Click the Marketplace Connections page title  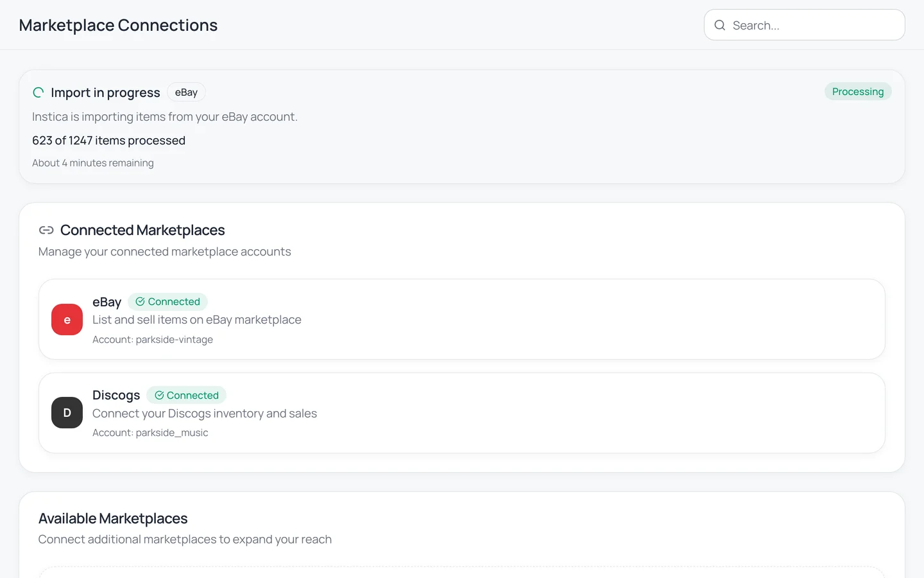pyautogui.click(x=118, y=25)
